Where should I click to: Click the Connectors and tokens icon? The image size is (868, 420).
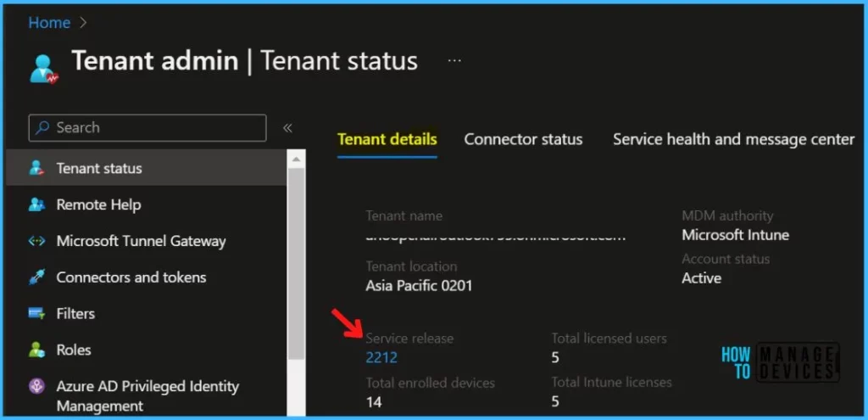(x=36, y=277)
